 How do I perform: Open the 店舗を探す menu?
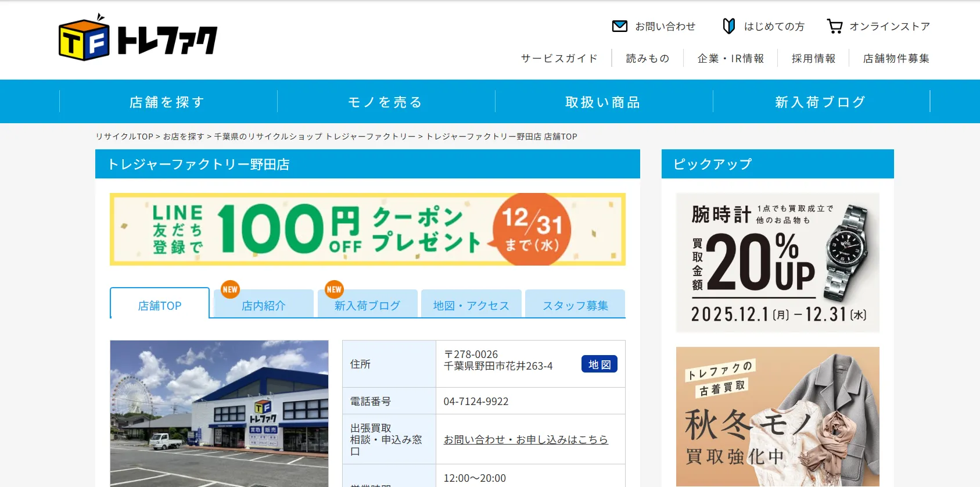point(168,102)
